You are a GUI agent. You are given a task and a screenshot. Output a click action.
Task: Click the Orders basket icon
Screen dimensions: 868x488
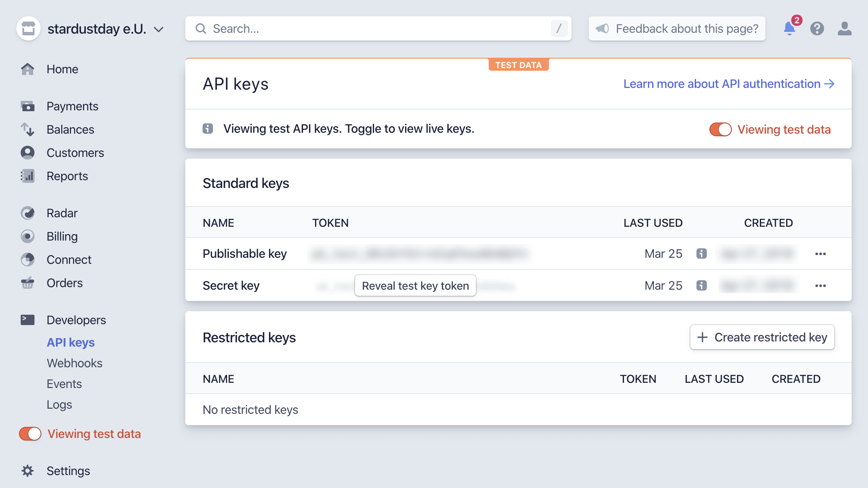[x=28, y=283]
